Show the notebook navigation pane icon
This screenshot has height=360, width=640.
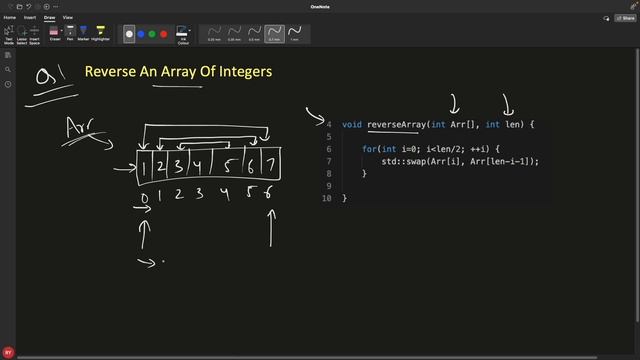tap(8, 55)
